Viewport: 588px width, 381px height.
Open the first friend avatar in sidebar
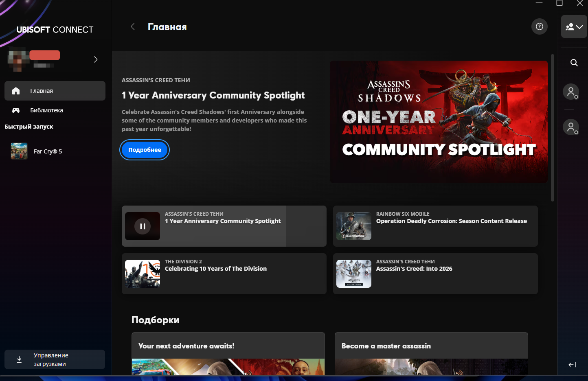pyautogui.click(x=571, y=92)
